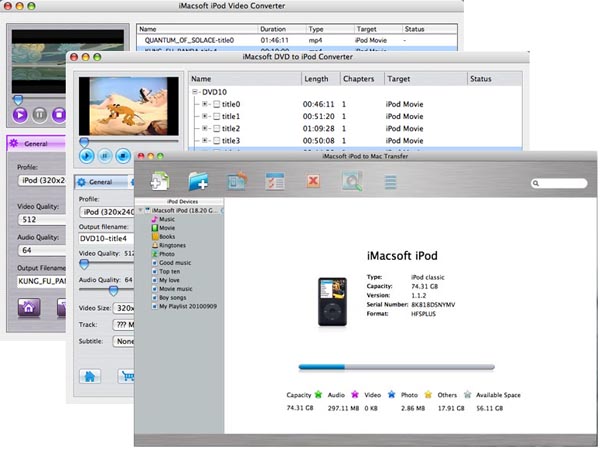Stop preview in DVD to iPod Converter
Viewport: 600px width, 449px height.
coord(123,156)
